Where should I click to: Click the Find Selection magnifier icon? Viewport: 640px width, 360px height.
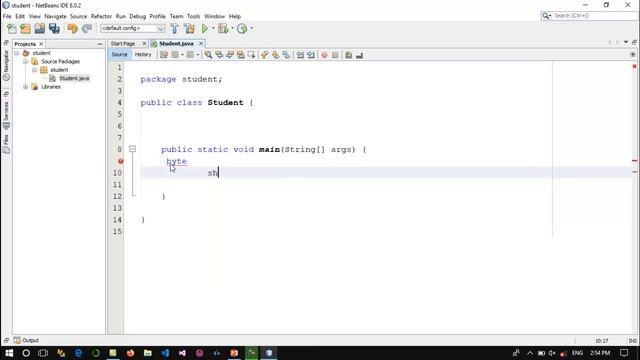208,55
